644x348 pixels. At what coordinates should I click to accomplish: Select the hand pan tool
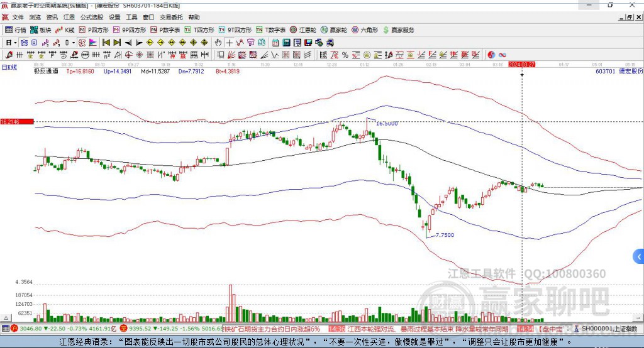point(218,43)
